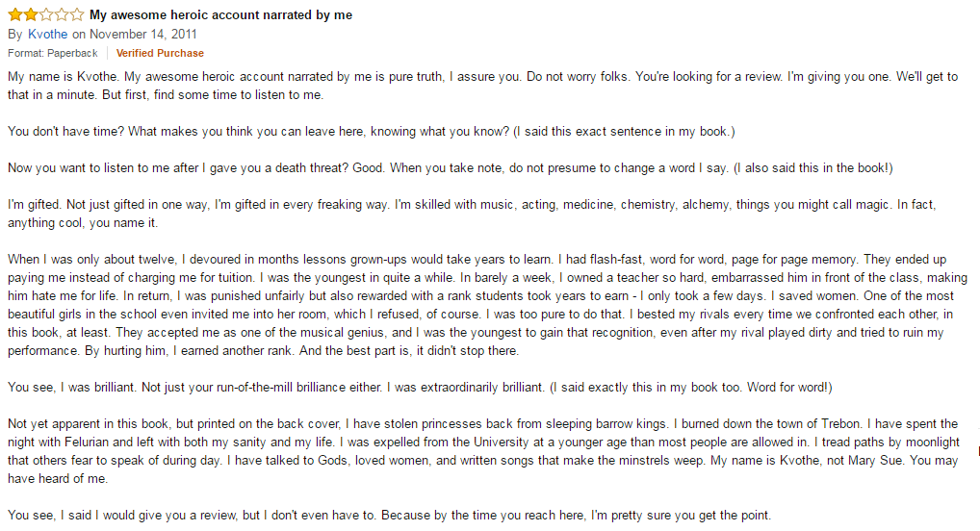Click the second filled gold star
The height and width of the screenshot is (531, 980).
pyautogui.click(x=30, y=15)
